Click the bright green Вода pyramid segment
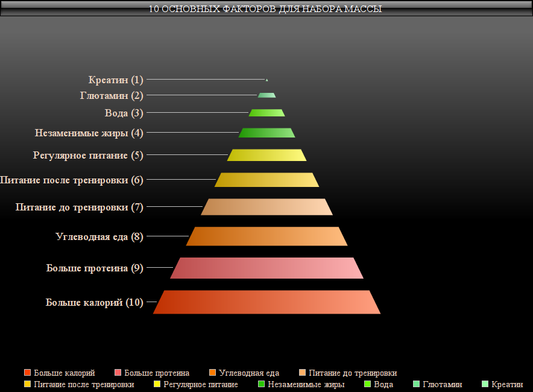This screenshot has width=533, height=392. 267,113
